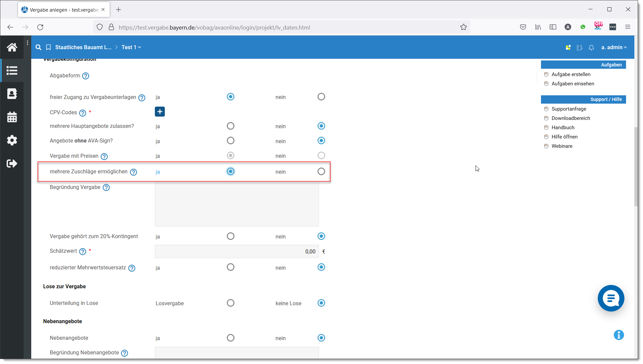
Task: Open help for Vergabe mit Preisen
Action: pyautogui.click(x=104, y=156)
